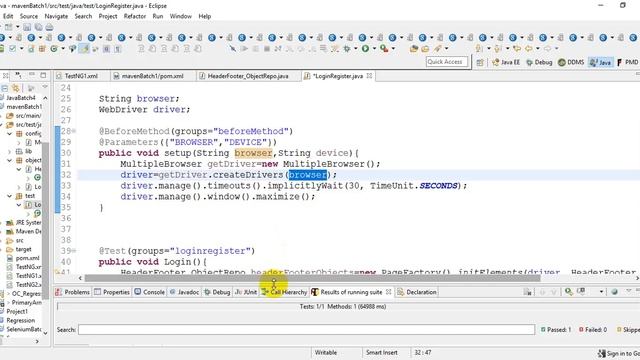Open the Debug perspective
Viewport: 640px width, 360px height.
pyautogui.click(x=539, y=62)
